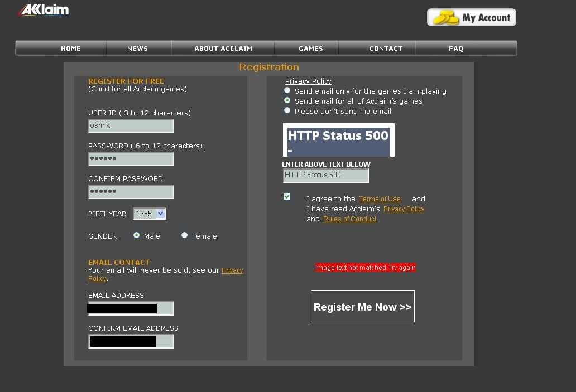Select the Female gender radio button
This screenshot has height=392, width=576.
(184, 235)
